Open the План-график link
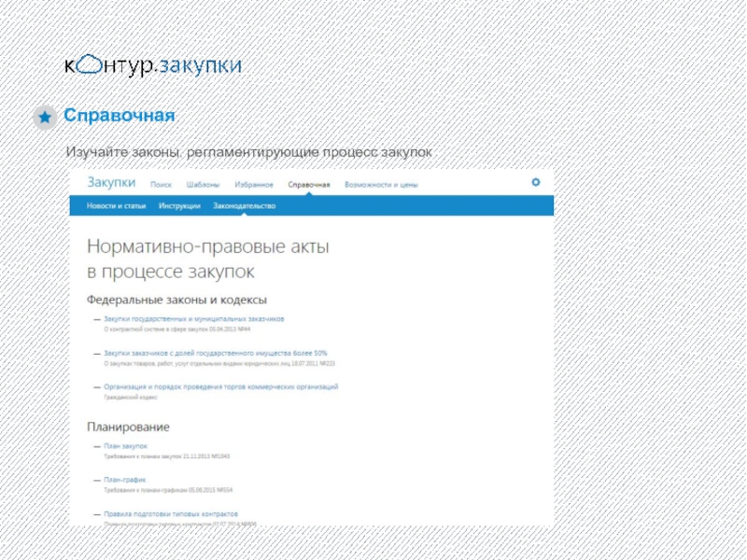This screenshot has width=747, height=560. click(125, 480)
